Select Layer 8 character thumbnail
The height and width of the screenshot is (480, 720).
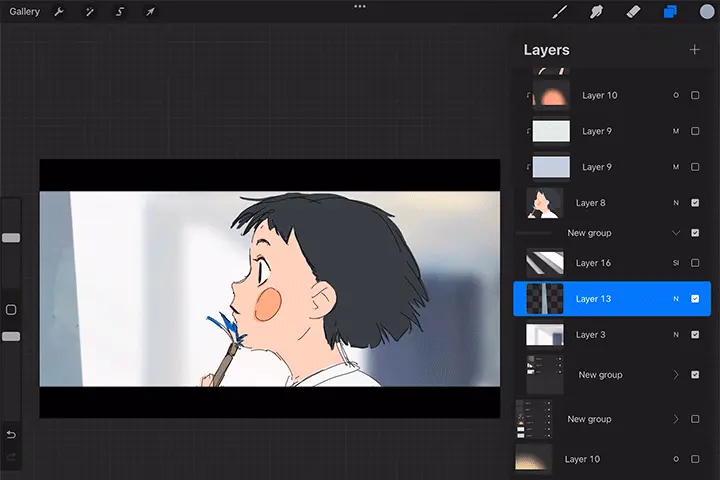tap(545, 203)
